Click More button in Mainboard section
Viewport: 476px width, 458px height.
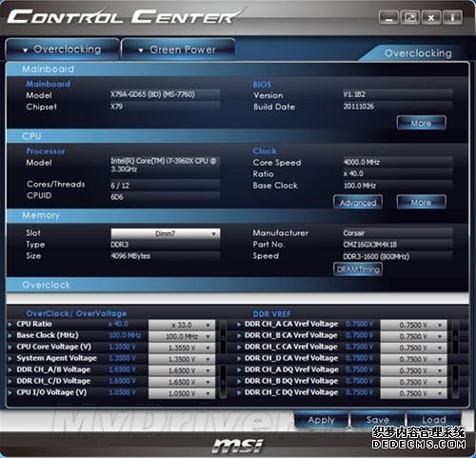click(x=421, y=123)
